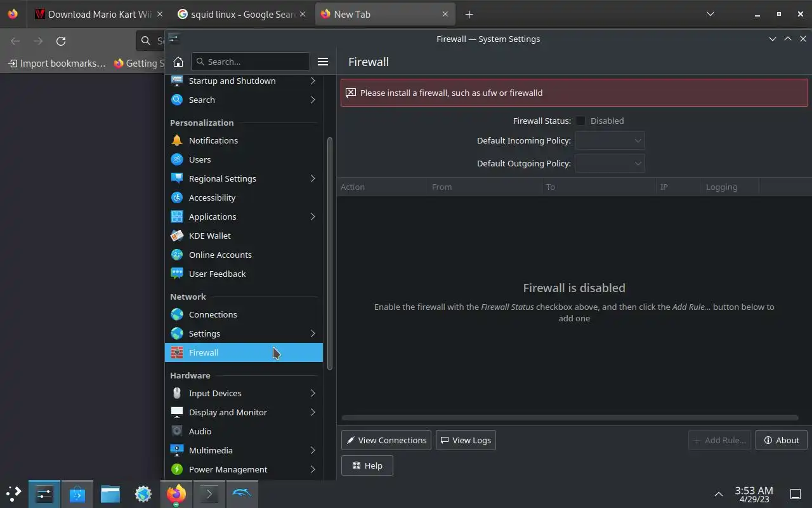Open the application launcher in the taskbar
Viewport: 812px width, 508px height.
point(13,493)
